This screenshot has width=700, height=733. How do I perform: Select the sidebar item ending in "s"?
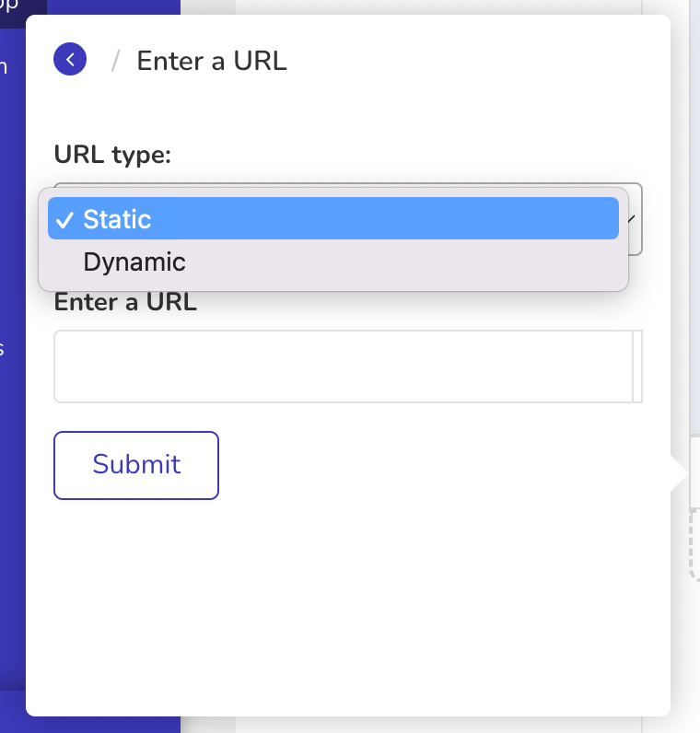pyautogui.click(x=2, y=348)
